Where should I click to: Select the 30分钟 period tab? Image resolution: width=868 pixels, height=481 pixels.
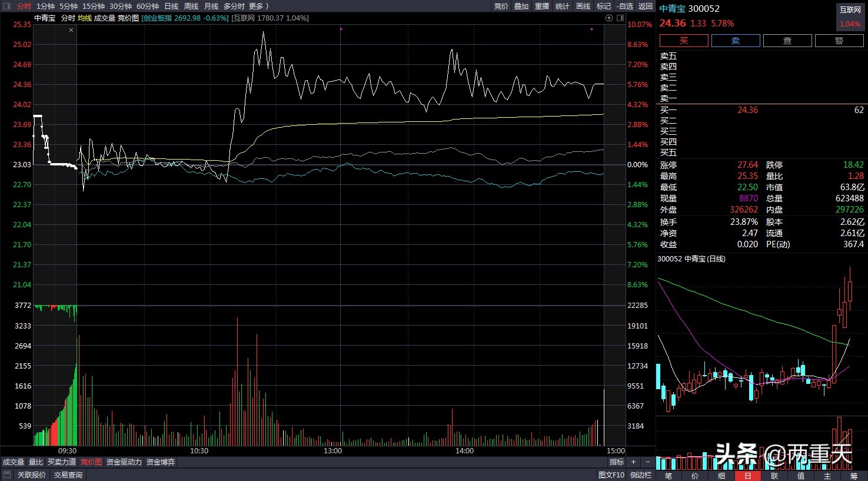[x=121, y=6]
